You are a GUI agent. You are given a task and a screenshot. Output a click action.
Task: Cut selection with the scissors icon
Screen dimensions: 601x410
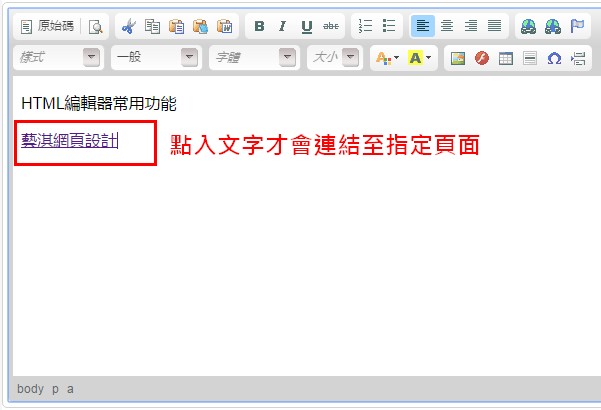point(128,26)
